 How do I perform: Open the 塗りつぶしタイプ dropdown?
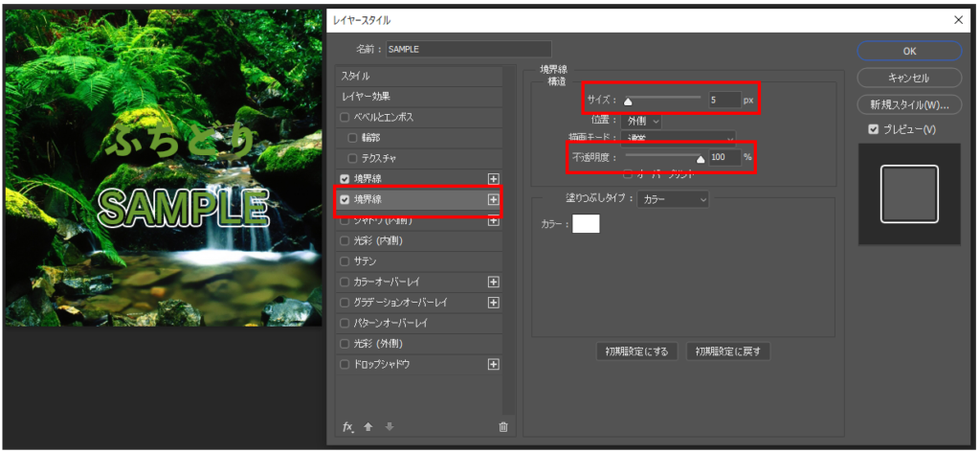[674, 199]
